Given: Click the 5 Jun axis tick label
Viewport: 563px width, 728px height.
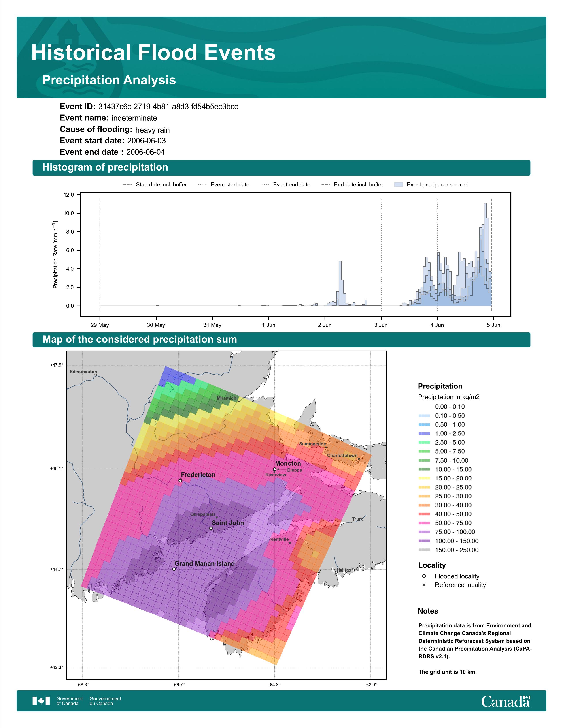Looking at the screenshot, I should point(494,325).
